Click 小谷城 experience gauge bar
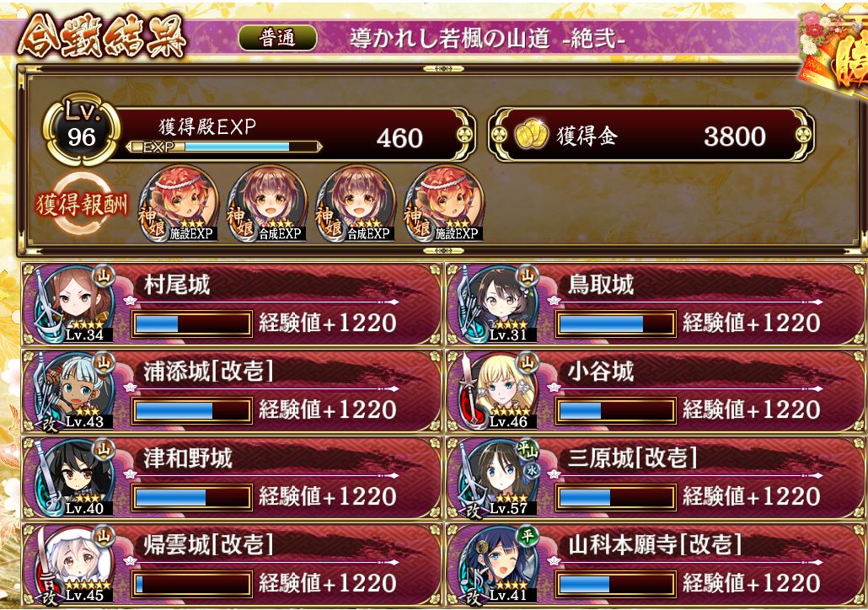 coord(615,410)
